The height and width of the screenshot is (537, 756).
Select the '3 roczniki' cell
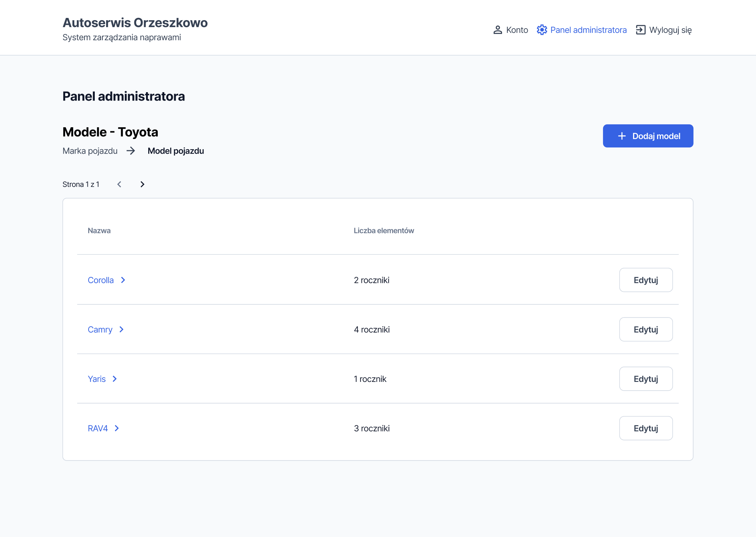click(372, 428)
